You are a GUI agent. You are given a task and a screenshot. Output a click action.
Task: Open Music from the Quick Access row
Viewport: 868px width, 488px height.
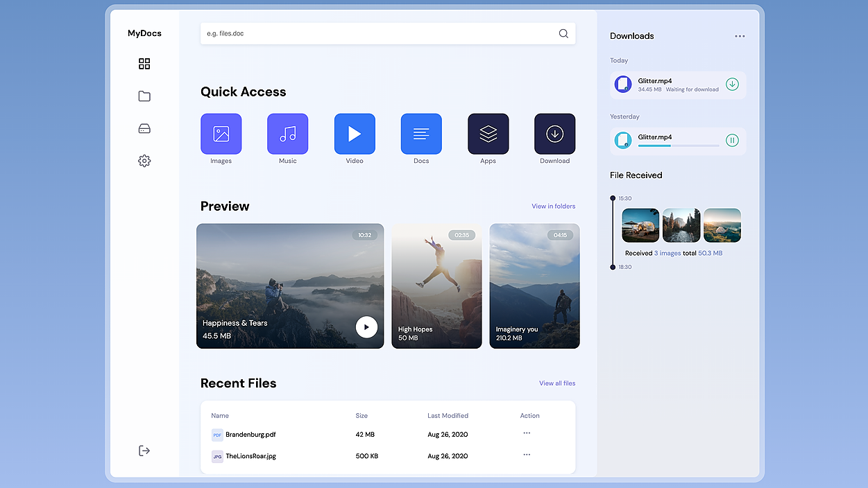pos(287,134)
